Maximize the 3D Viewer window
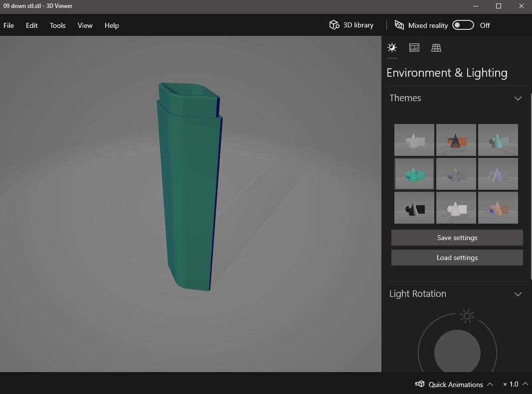 pyautogui.click(x=499, y=6)
